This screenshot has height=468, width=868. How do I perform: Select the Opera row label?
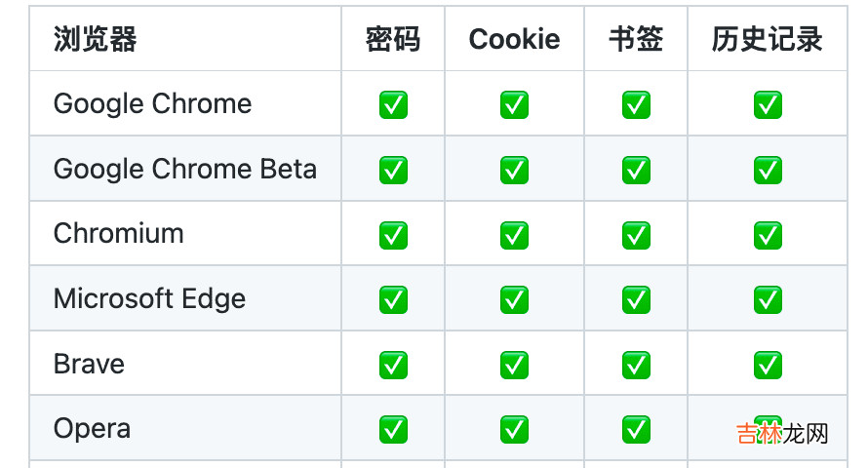(x=92, y=429)
